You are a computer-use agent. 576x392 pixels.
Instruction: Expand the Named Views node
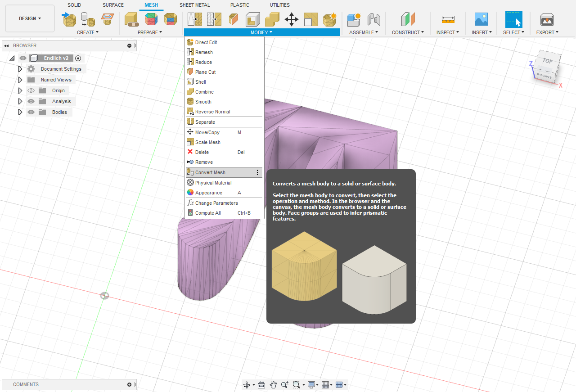(20, 80)
